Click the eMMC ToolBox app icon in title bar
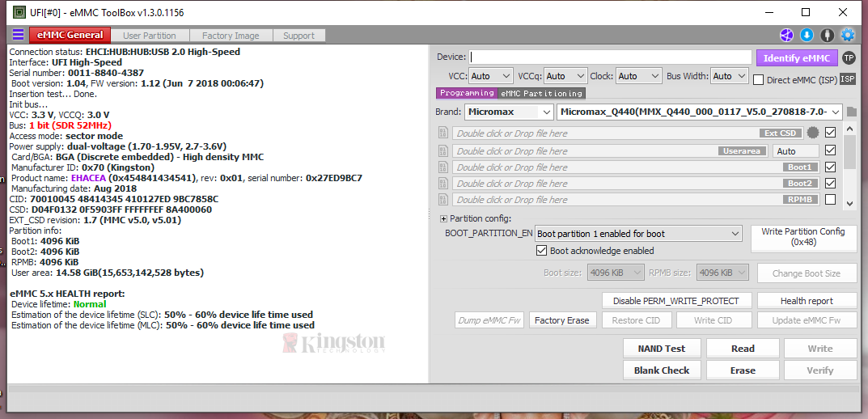The image size is (868, 419). pos(19,11)
